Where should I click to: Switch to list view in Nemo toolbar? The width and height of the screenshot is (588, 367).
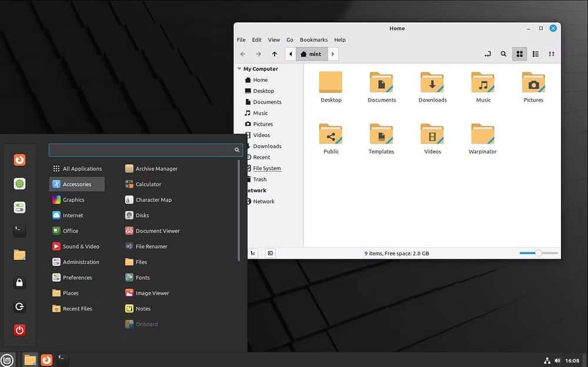coord(536,54)
